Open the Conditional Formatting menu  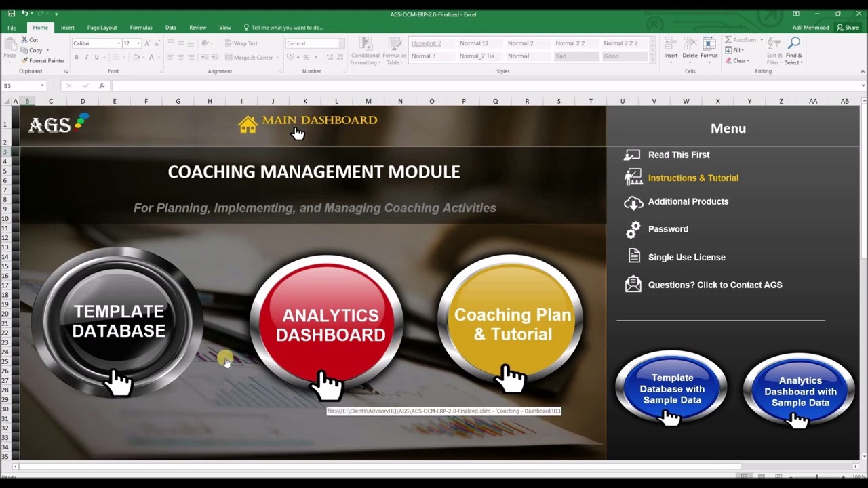pyautogui.click(x=365, y=51)
